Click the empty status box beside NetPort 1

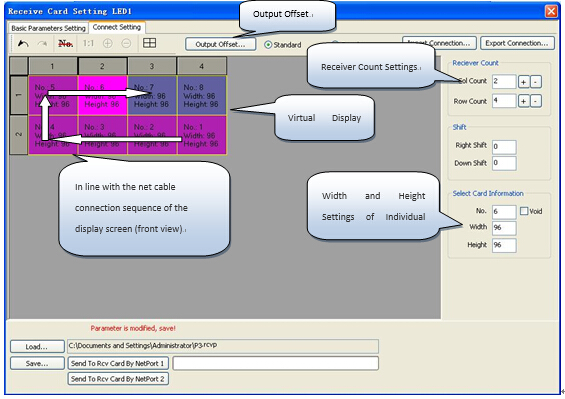tap(276, 363)
